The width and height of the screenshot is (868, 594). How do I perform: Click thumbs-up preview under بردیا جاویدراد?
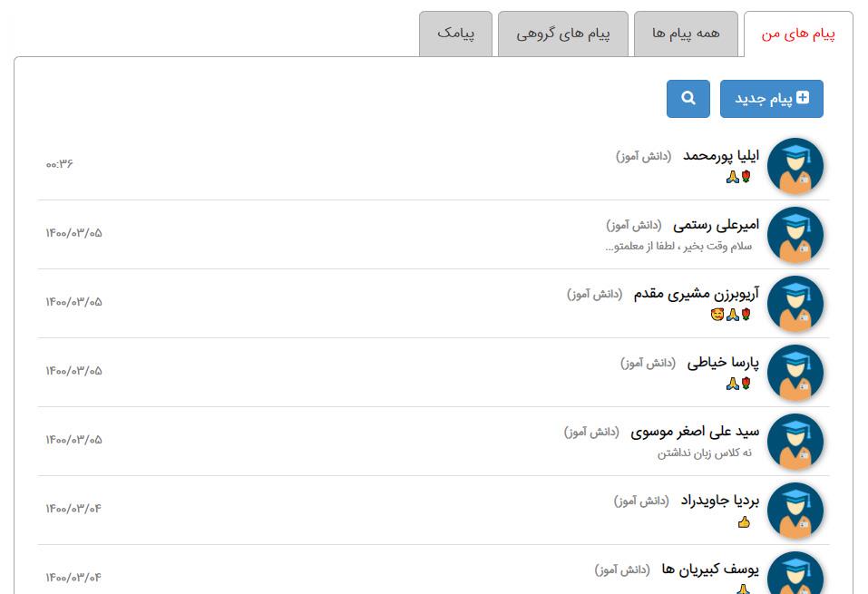click(745, 522)
